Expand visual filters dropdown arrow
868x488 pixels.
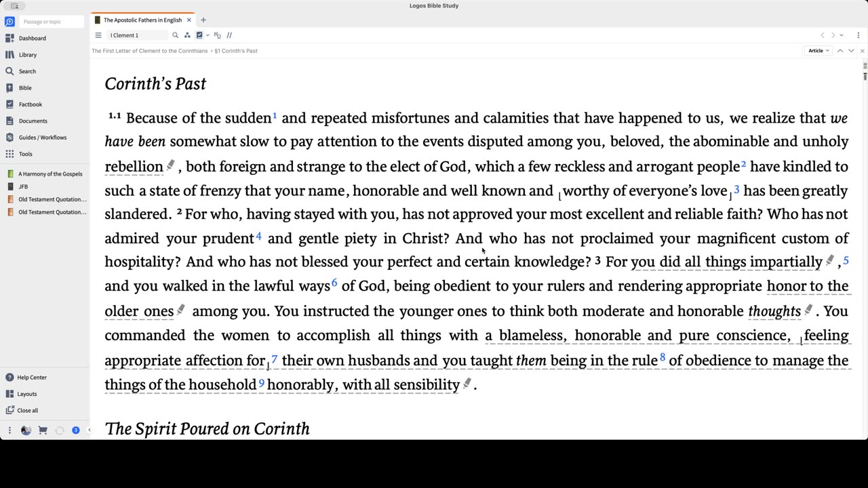(208, 35)
